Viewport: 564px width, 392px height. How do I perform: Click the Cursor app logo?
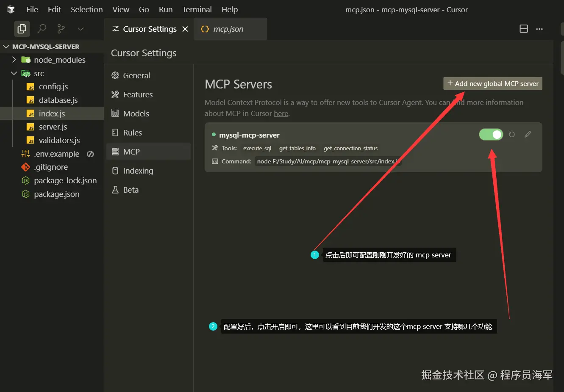coord(11,9)
